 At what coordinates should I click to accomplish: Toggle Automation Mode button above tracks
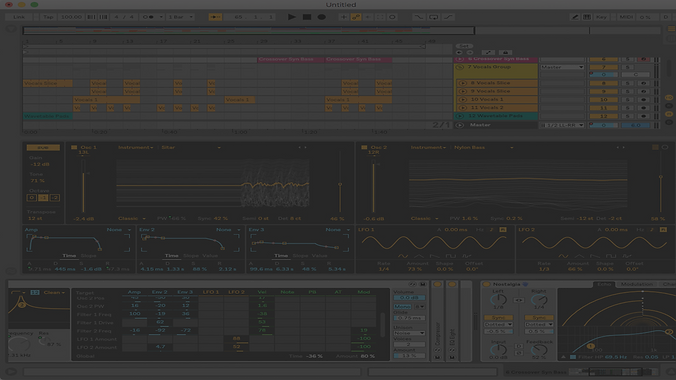[488, 52]
